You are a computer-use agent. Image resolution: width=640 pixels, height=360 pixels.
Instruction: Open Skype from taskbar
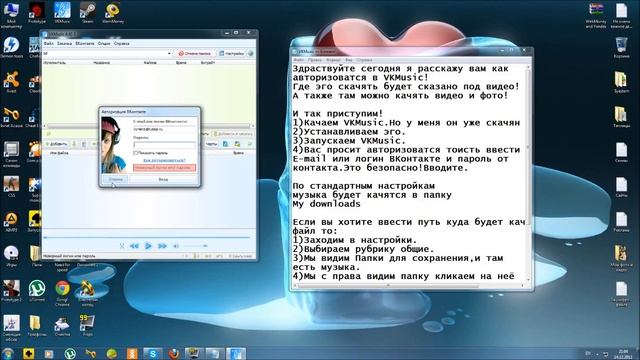[153, 353]
